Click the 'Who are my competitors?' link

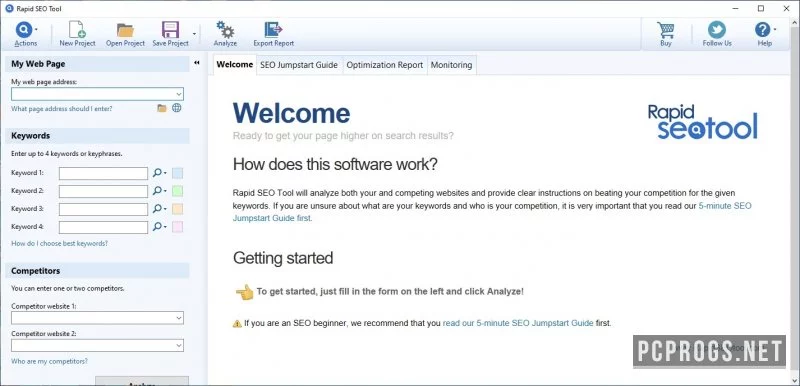click(x=49, y=361)
